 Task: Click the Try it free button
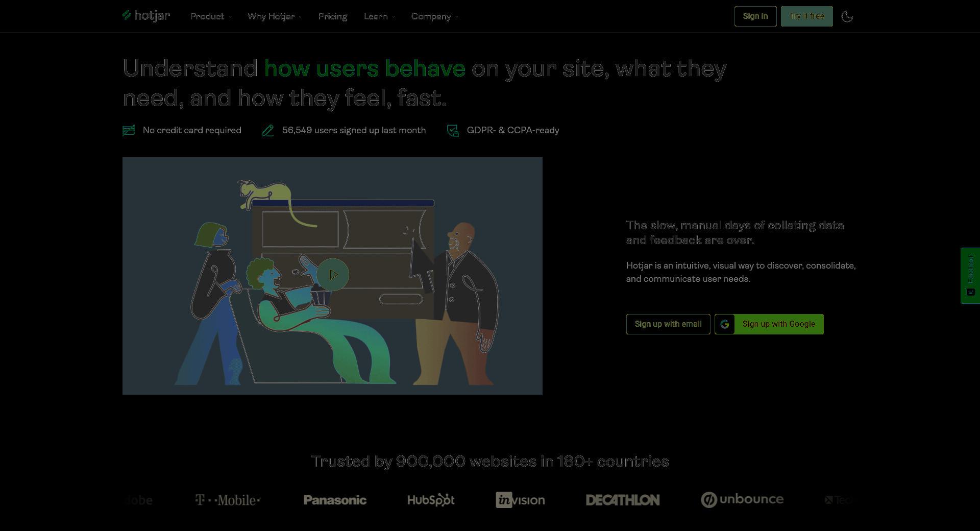click(806, 16)
